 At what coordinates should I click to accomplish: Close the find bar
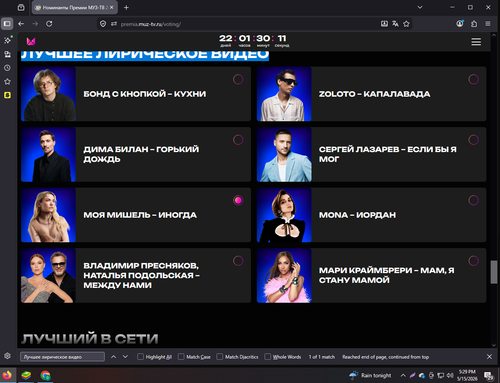click(x=489, y=357)
